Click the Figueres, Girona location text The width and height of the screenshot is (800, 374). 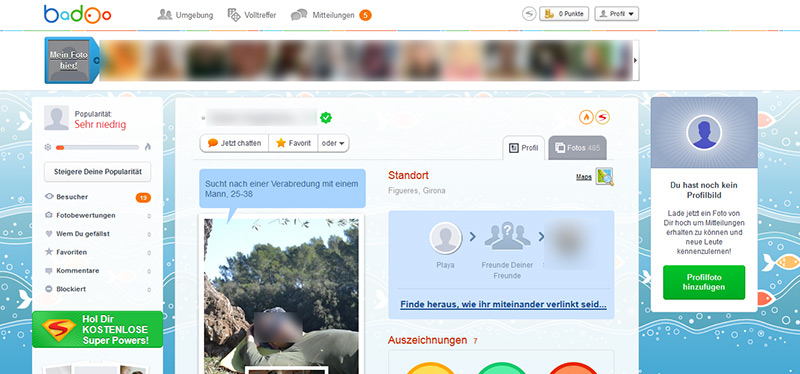[416, 191]
